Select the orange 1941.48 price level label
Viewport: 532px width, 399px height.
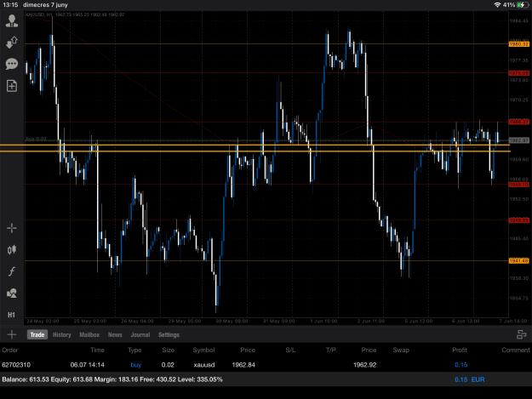point(518,260)
